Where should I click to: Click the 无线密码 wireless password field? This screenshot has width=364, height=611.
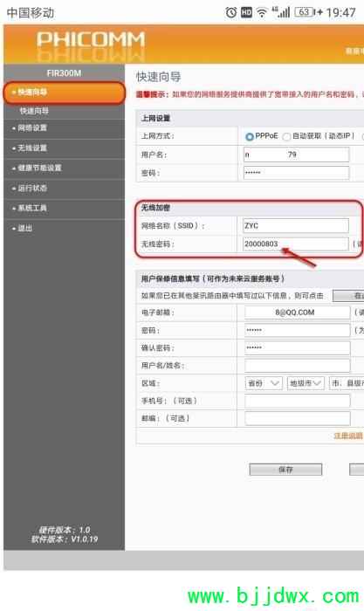pos(296,244)
